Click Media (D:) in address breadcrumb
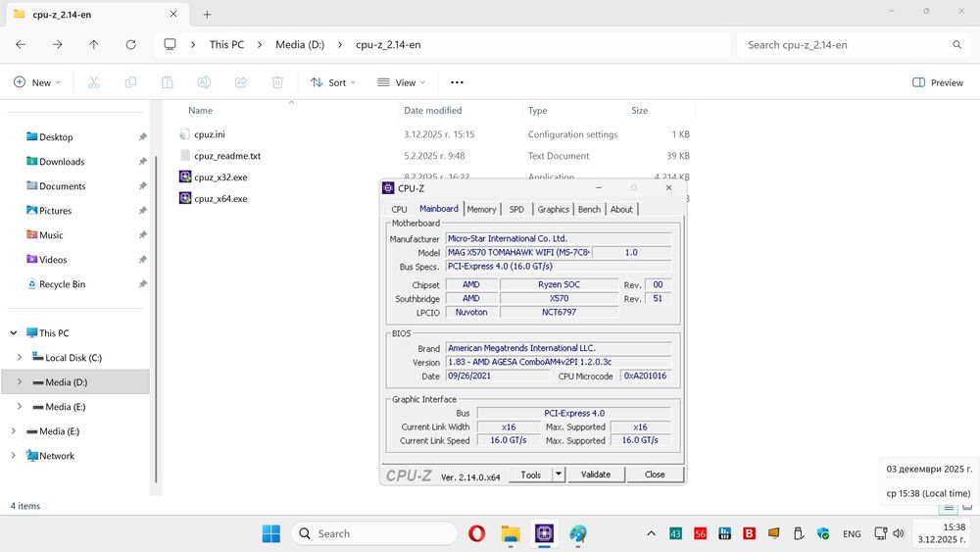980x552 pixels. (300, 45)
